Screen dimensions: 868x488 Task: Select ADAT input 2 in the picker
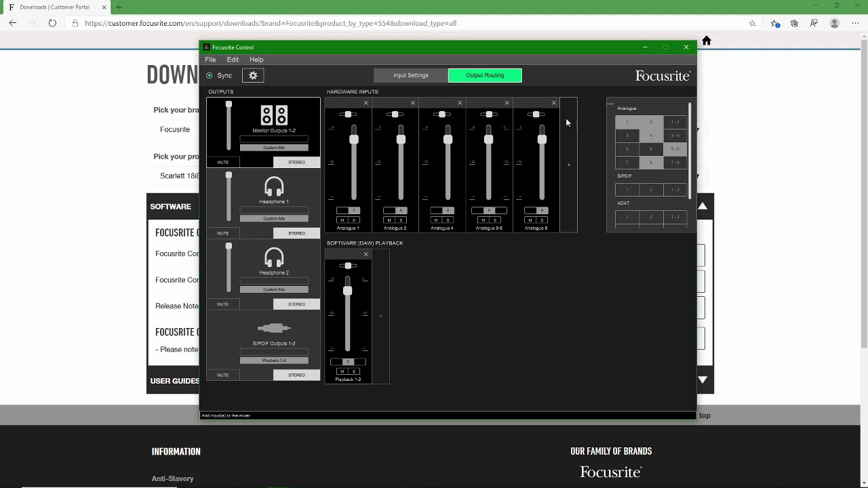651,217
